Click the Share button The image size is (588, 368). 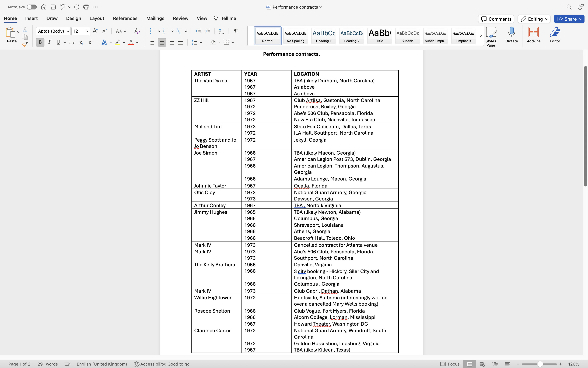569,19
